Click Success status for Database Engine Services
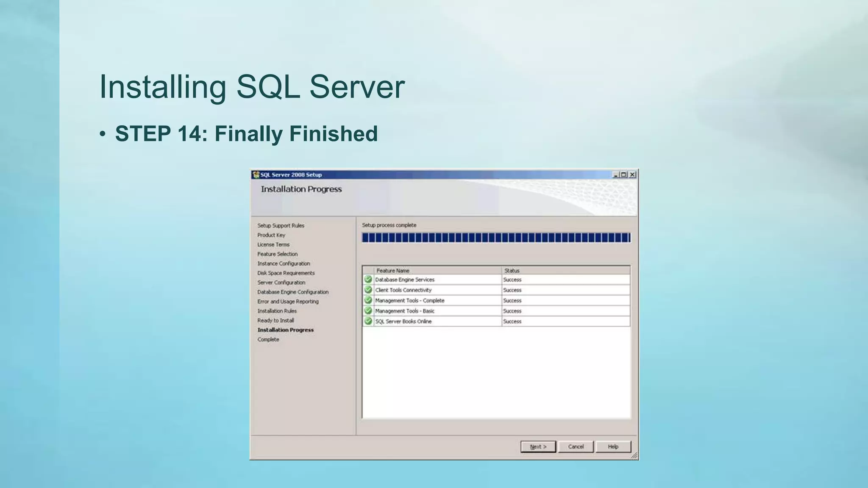This screenshot has height=488, width=868. (x=512, y=280)
